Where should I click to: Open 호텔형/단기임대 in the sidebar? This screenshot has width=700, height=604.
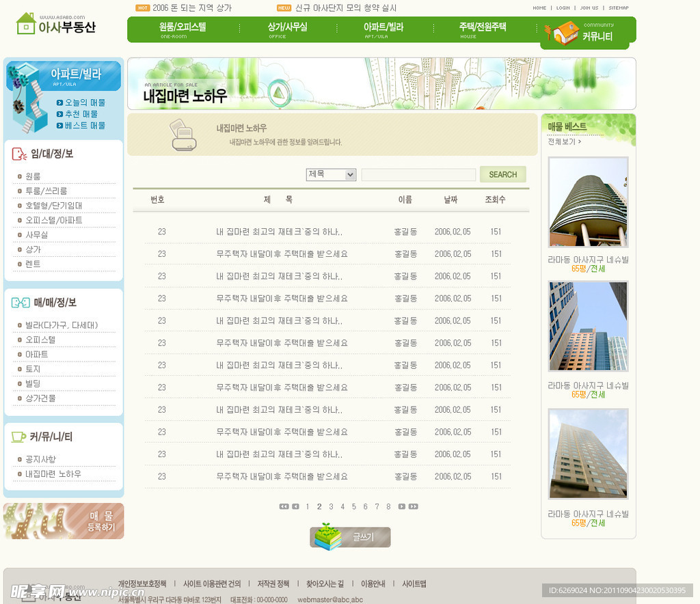(x=53, y=206)
